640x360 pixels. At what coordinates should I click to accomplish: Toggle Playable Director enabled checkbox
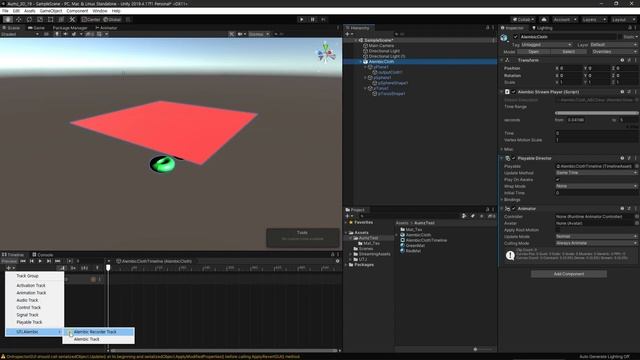[x=513, y=158]
